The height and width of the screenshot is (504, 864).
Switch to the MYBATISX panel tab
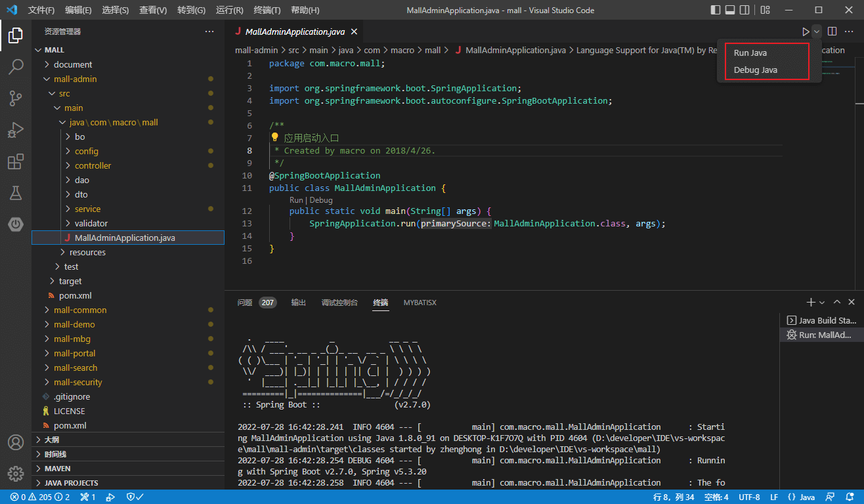[420, 303]
